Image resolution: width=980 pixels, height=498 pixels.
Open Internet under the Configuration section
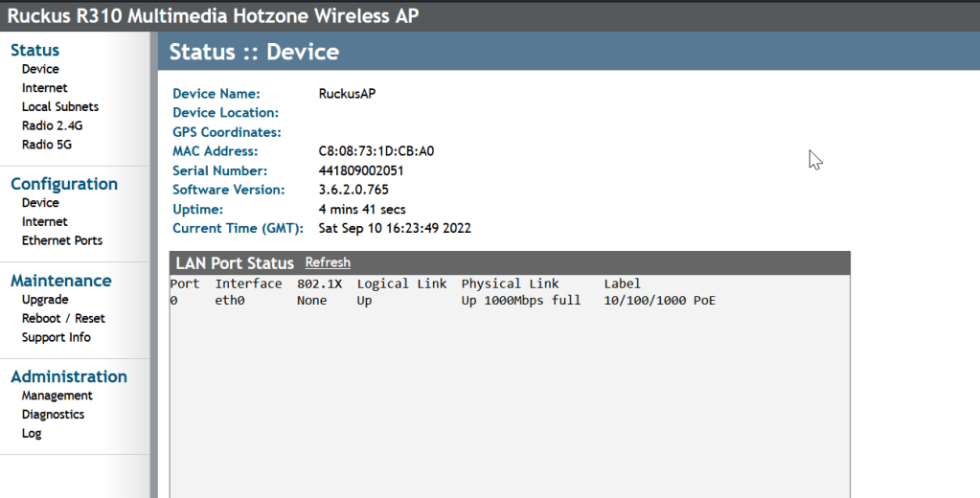point(44,222)
